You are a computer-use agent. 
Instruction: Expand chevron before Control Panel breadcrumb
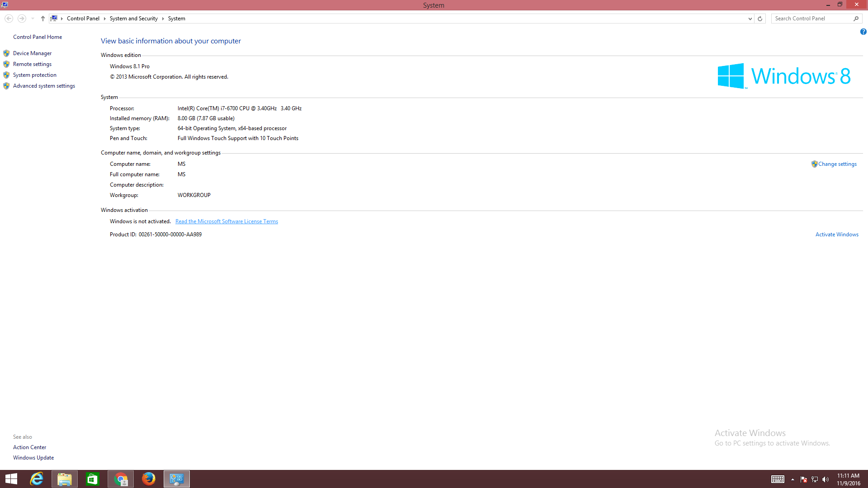[62, 19]
